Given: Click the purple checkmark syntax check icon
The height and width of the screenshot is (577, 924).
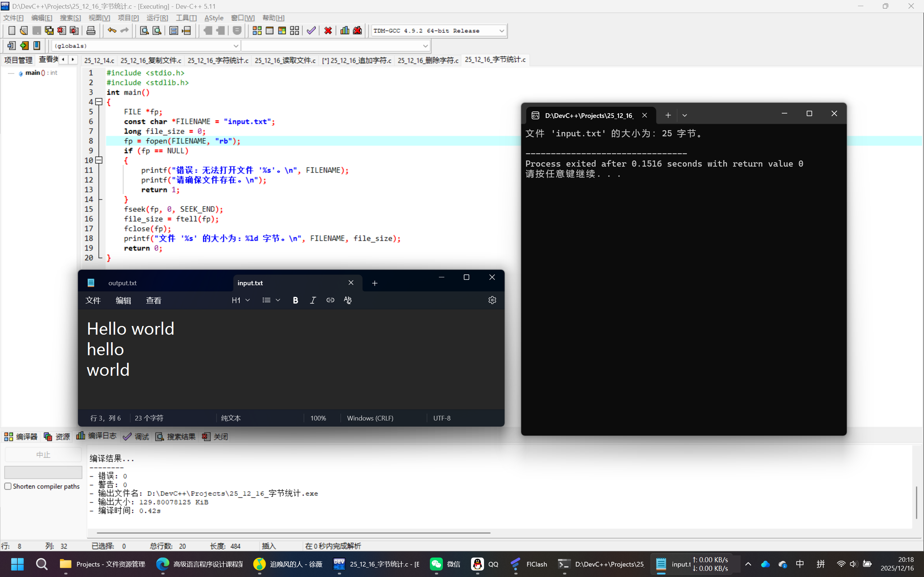Looking at the screenshot, I should (311, 31).
